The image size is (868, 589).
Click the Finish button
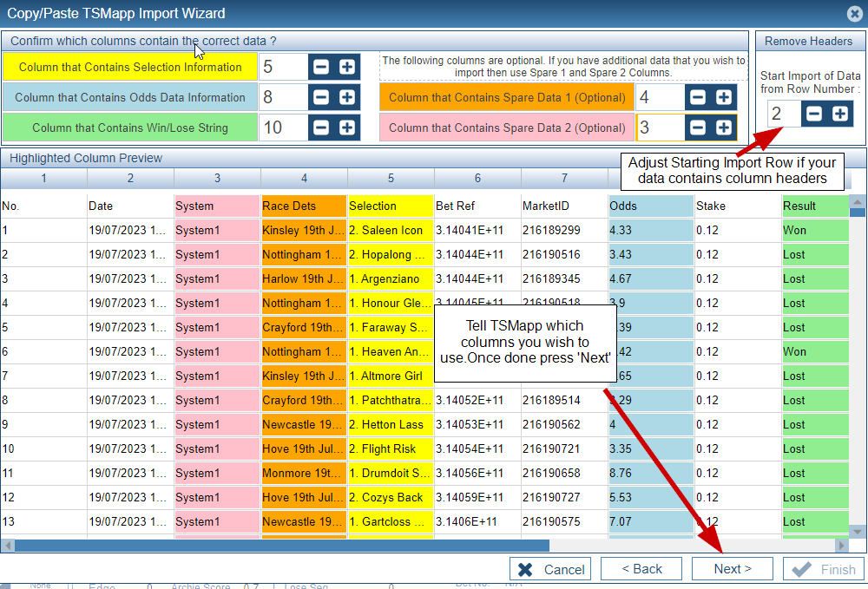click(x=824, y=569)
